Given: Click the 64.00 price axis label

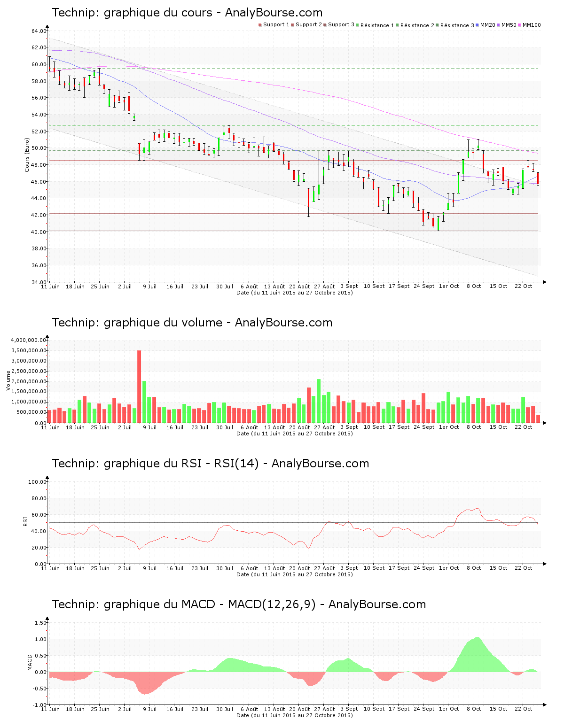Looking at the screenshot, I should pyautogui.click(x=39, y=31).
